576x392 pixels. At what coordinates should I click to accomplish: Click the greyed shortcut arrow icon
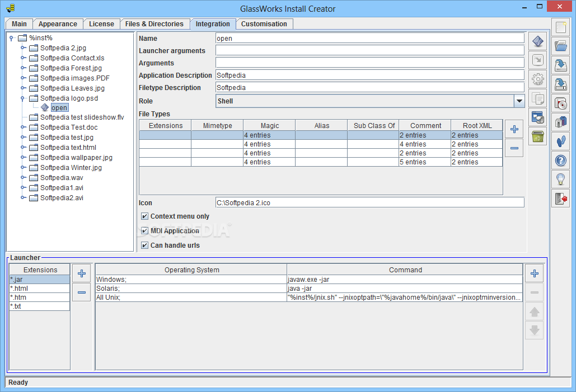click(538, 60)
